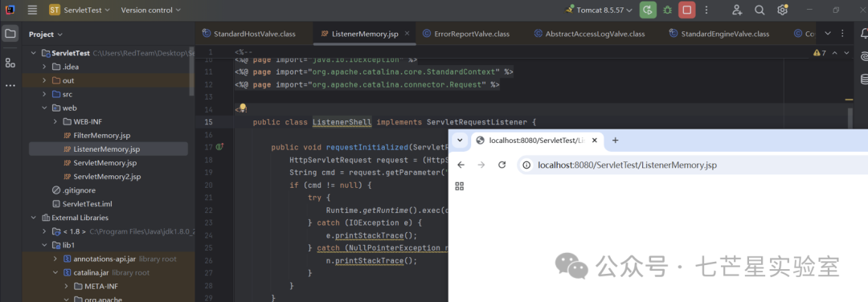Collapse the web folder
868x302 pixels.
pos(44,108)
